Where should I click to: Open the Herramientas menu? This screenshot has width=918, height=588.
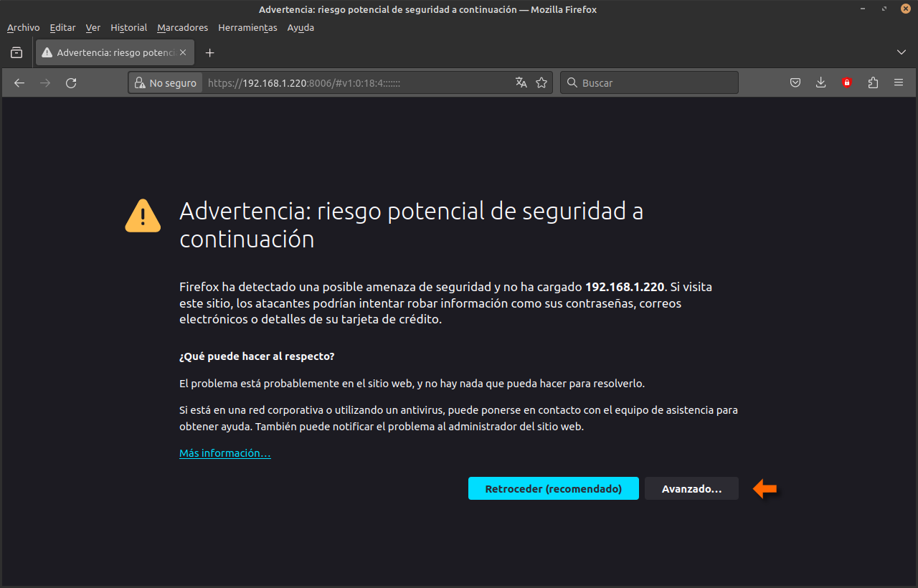(247, 28)
